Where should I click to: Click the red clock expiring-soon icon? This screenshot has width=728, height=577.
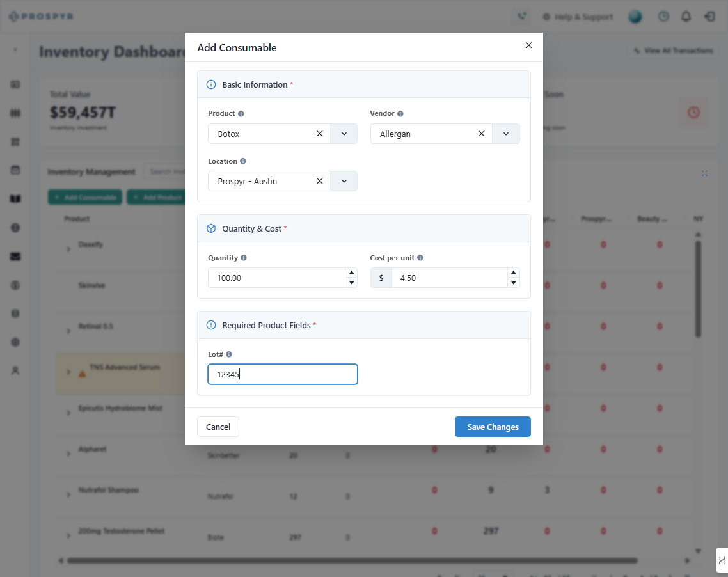693,112
